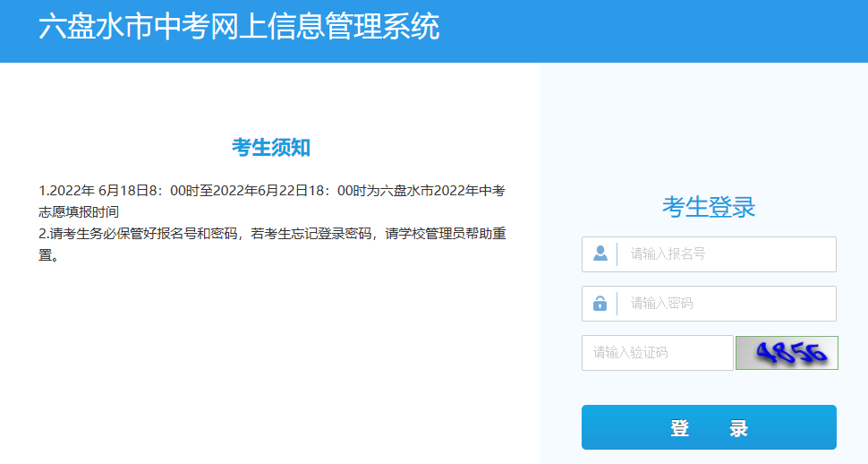Click light-blue panel area above 考生登录
The width and height of the screenshot is (868, 464).
pyautogui.click(x=703, y=125)
